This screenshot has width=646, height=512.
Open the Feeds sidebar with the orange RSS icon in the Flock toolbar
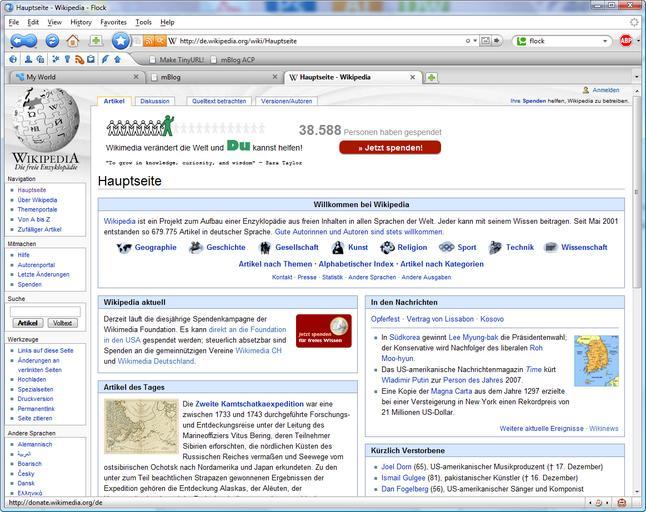pos(80,60)
